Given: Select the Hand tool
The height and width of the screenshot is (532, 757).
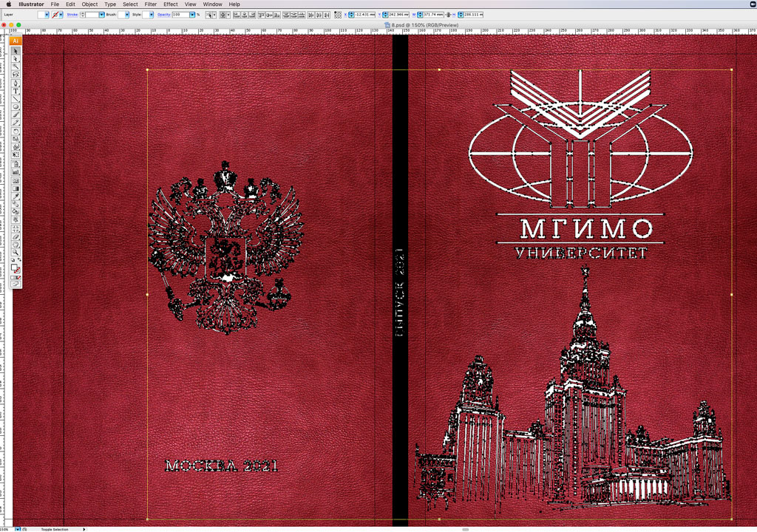Looking at the screenshot, I should 16,244.
